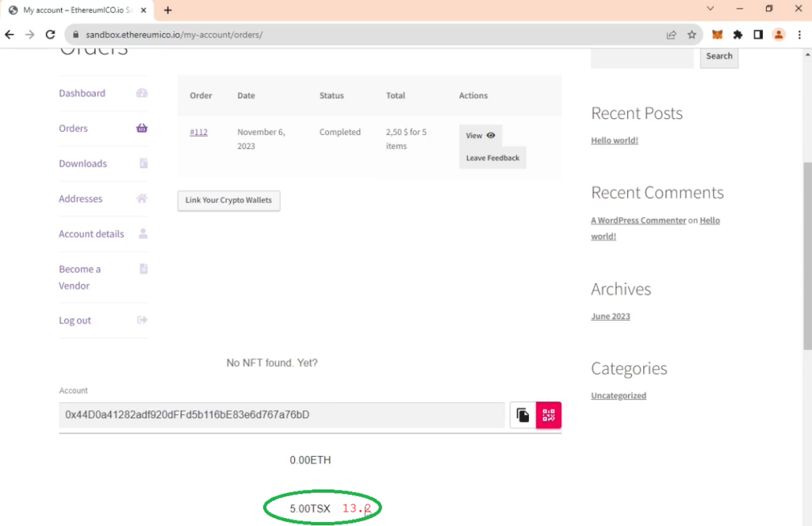The width and height of the screenshot is (812, 526).
Task: Bookmark this page with star icon
Action: [x=691, y=35]
